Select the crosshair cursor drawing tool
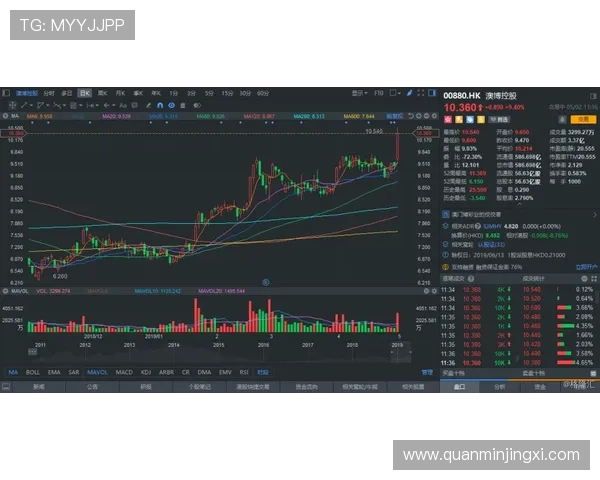600x480 pixels. click(x=14, y=104)
